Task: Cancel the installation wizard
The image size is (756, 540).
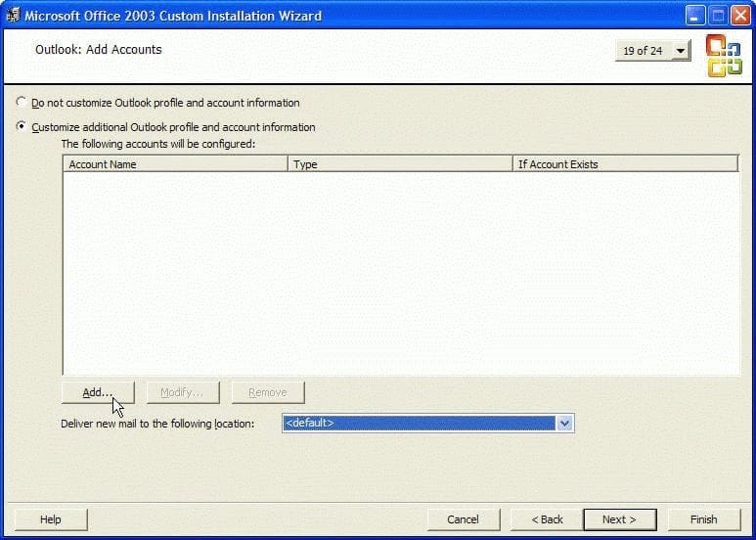Action: pyautogui.click(x=463, y=519)
